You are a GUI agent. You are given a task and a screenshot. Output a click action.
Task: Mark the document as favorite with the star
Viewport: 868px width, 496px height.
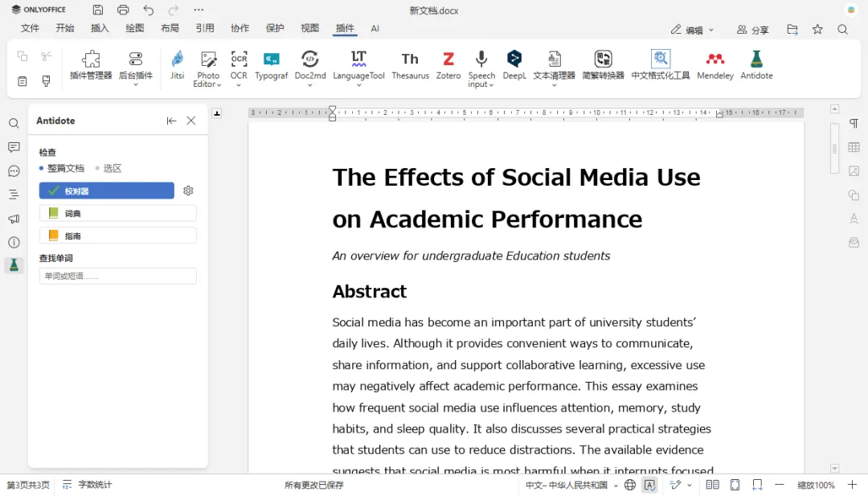coord(817,29)
